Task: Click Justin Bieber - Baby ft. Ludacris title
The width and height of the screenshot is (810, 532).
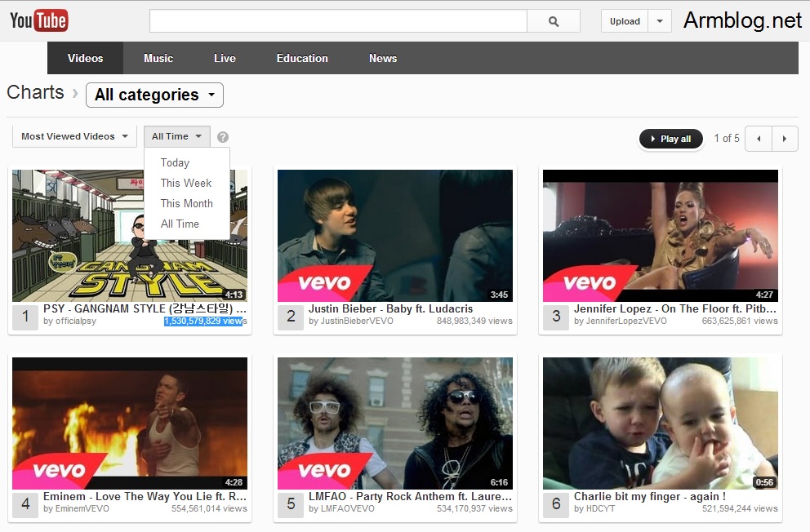Action: pyautogui.click(x=390, y=308)
